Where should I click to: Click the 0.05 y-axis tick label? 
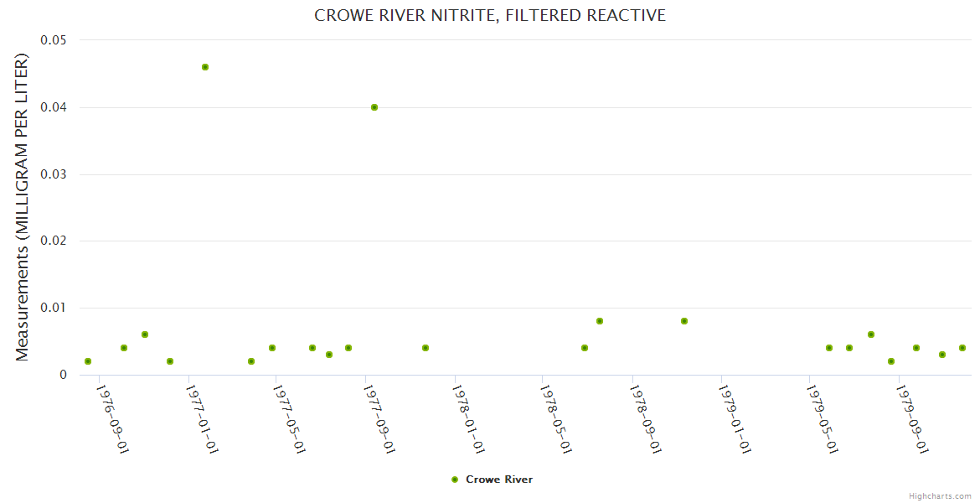(x=54, y=40)
